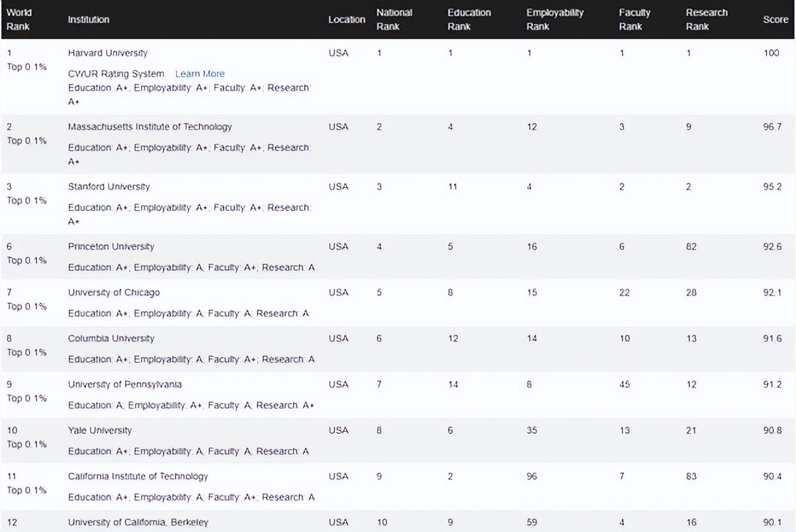The height and width of the screenshot is (532, 796).
Task: Sort by Employability Rank header
Action: click(x=554, y=19)
